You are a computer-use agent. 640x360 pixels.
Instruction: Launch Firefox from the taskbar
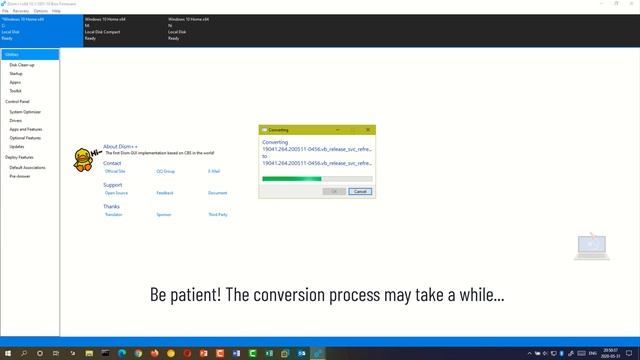tap(154, 353)
